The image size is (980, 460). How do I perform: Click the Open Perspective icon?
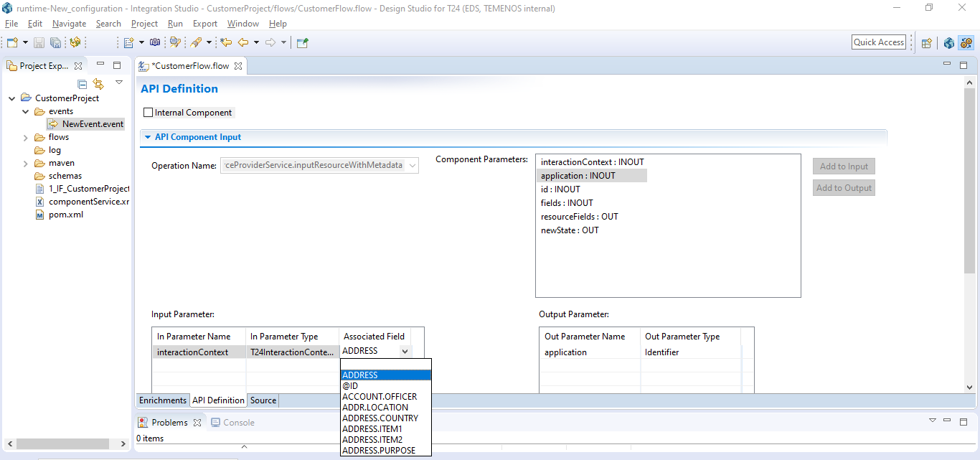[926, 43]
